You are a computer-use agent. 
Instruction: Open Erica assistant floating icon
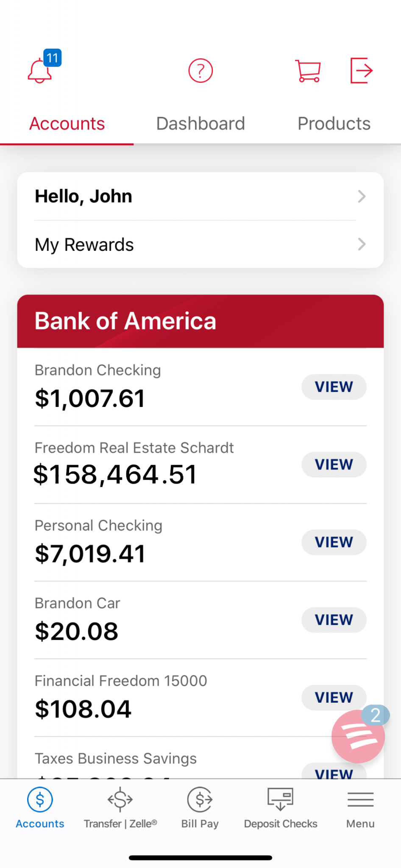click(x=358, y=736)
